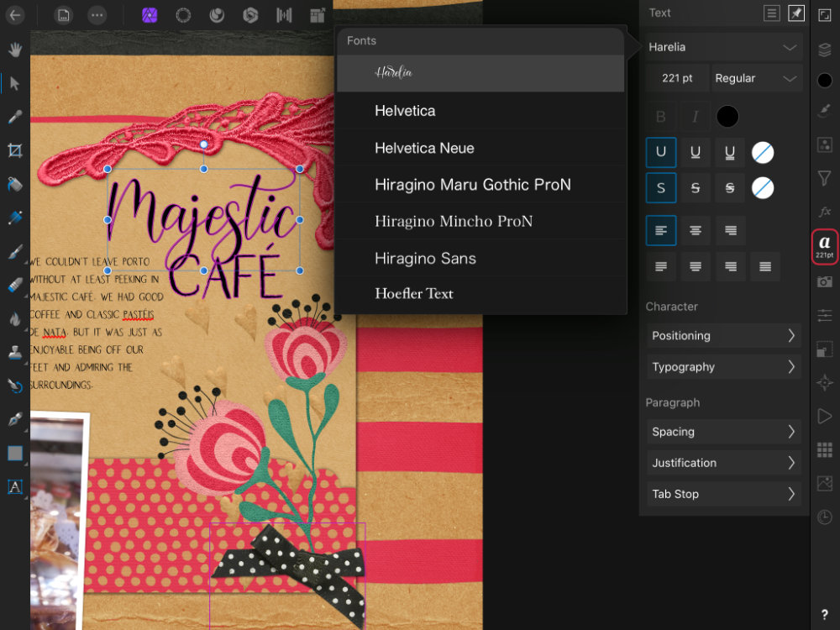Select the Burn flame tool
Image resolution: width=840 pixels, height=630 pixels.
(x=15, y=318)
